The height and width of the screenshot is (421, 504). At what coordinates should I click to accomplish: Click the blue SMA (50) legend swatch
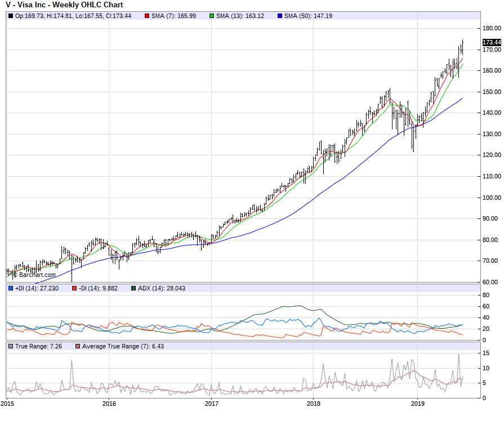click(279, 16)
